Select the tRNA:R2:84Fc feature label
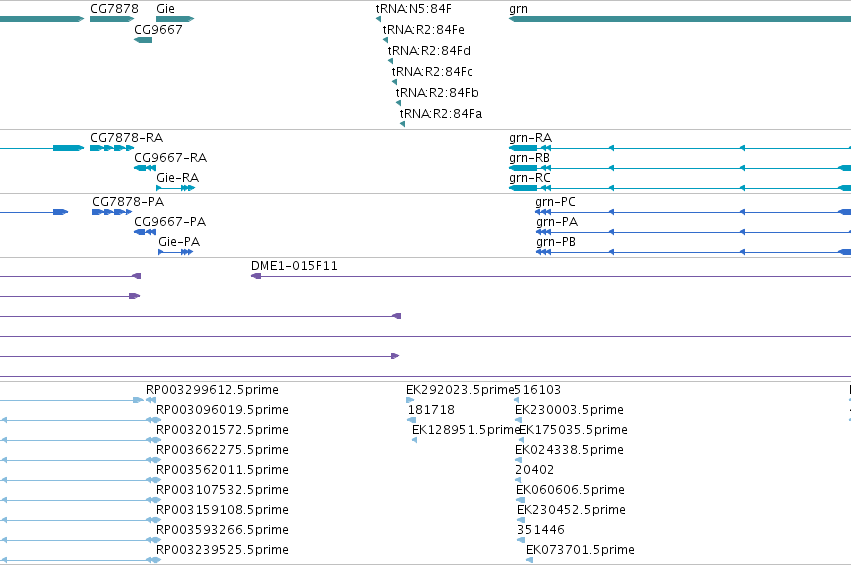Image resolution: width=851 pixels, height=565 pixels. [x=432, y=72]
